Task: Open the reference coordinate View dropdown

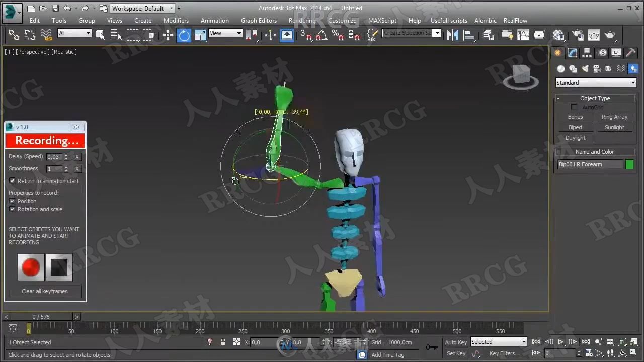Action: click(x=226, y=33)
